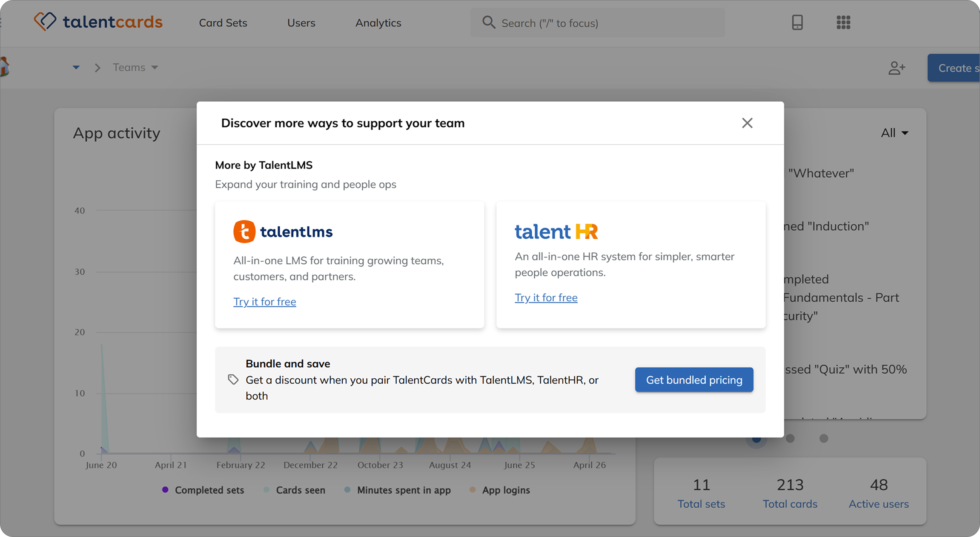Open the Card Sets menu
The image size is (980, 537).
tap(223, 23)
